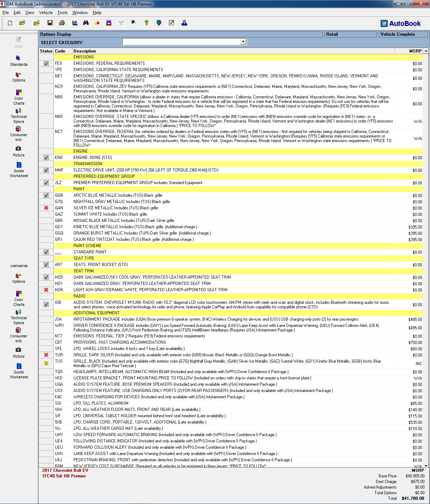Open the Vehicle menu

coord(45,13)
